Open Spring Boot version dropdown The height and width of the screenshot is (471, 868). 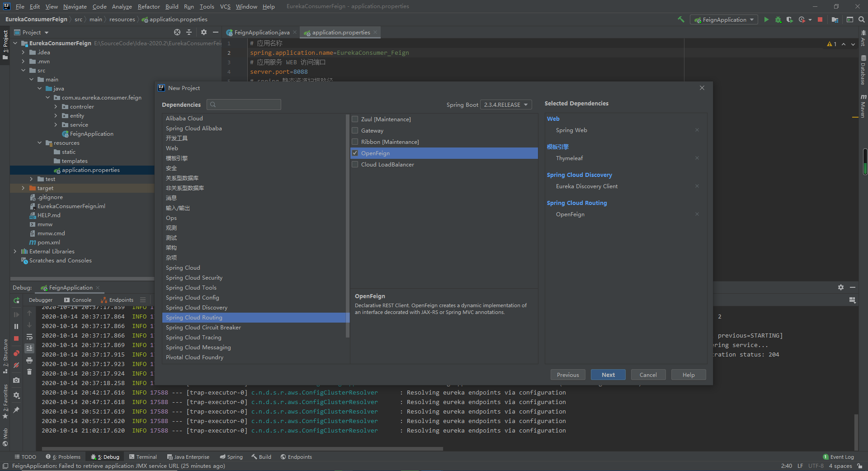(x=506, y=105)
